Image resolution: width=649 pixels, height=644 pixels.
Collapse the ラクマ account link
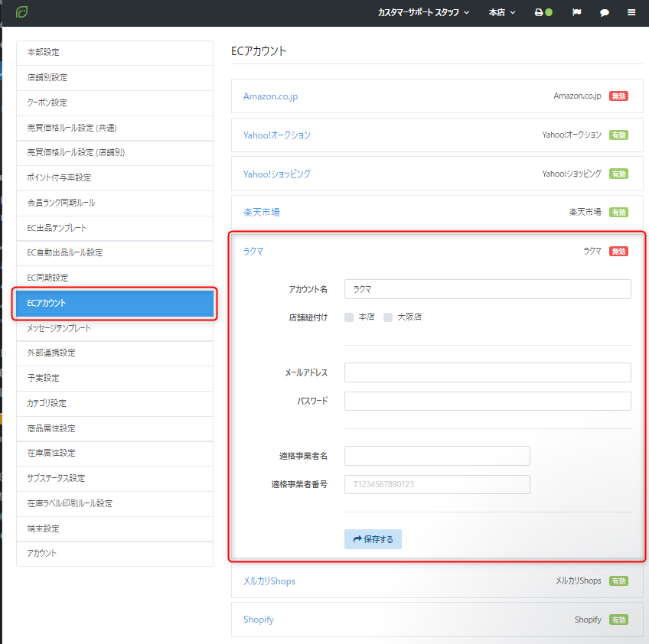tap(253, 252)
